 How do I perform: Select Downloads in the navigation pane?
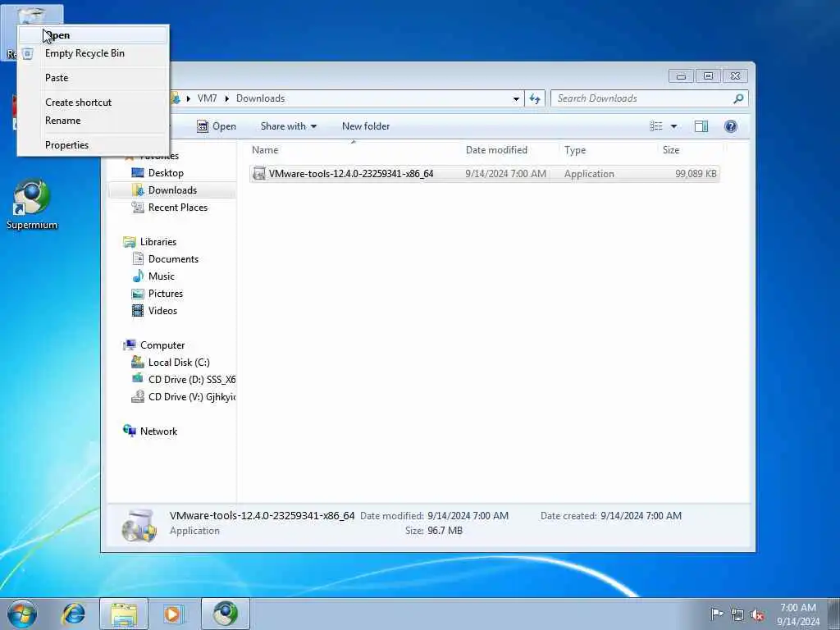(x=172, y=190)
